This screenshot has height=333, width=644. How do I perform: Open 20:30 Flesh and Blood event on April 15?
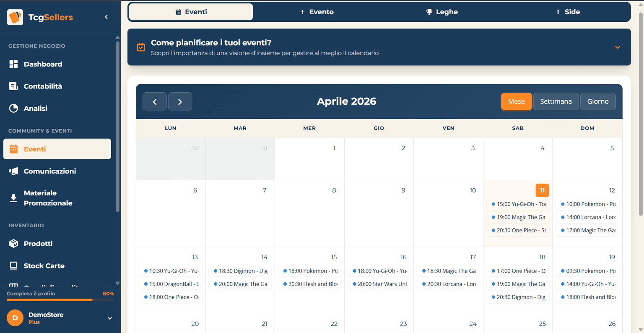[x=309, y=284]
